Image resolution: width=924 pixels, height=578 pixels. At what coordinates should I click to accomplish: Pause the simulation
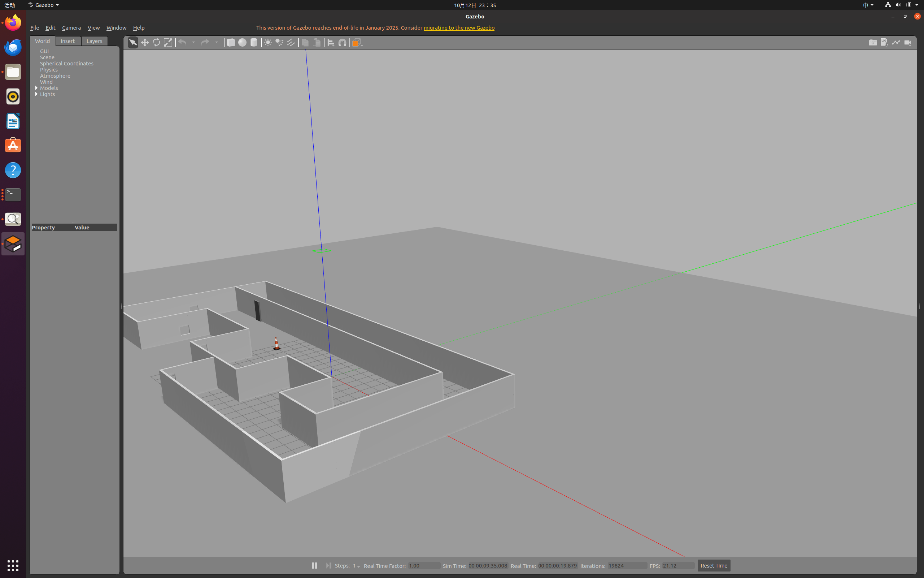click(314, 565)
